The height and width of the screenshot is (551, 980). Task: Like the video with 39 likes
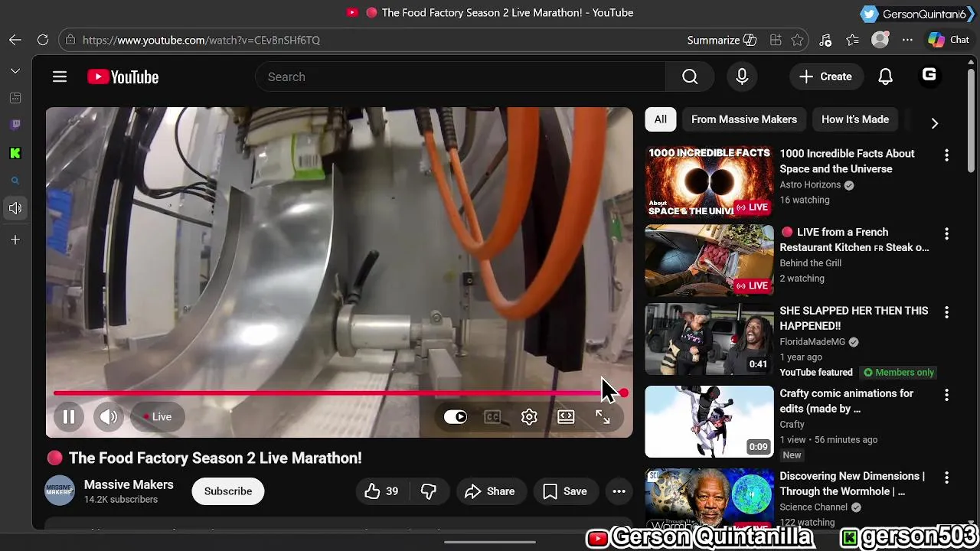[x=381, y=491]
